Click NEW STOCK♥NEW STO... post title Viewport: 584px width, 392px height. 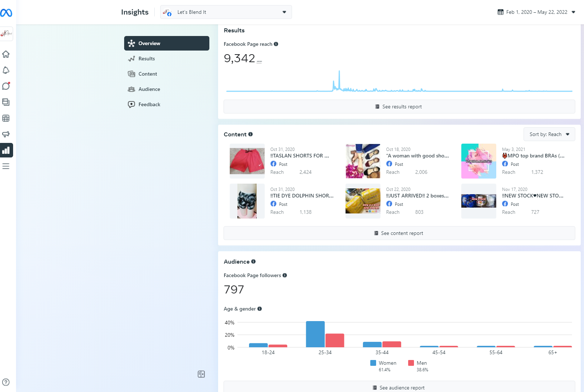coord(533,196)
